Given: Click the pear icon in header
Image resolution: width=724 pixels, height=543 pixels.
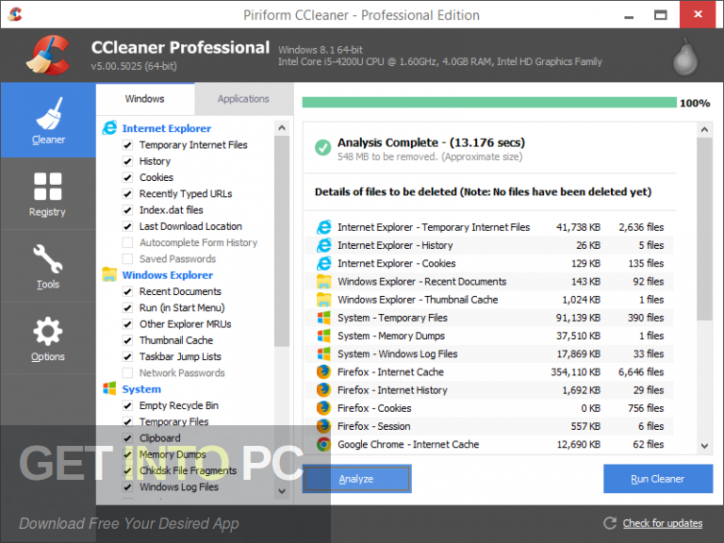Looking at the screenshot, I should point(685,57).
